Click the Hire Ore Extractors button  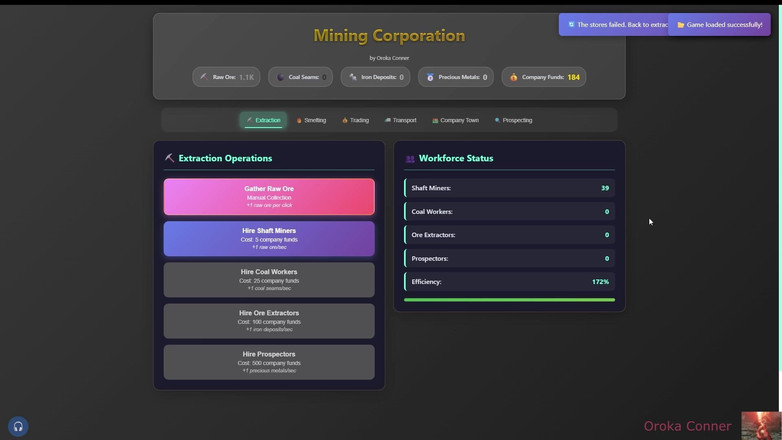point(269,321)
